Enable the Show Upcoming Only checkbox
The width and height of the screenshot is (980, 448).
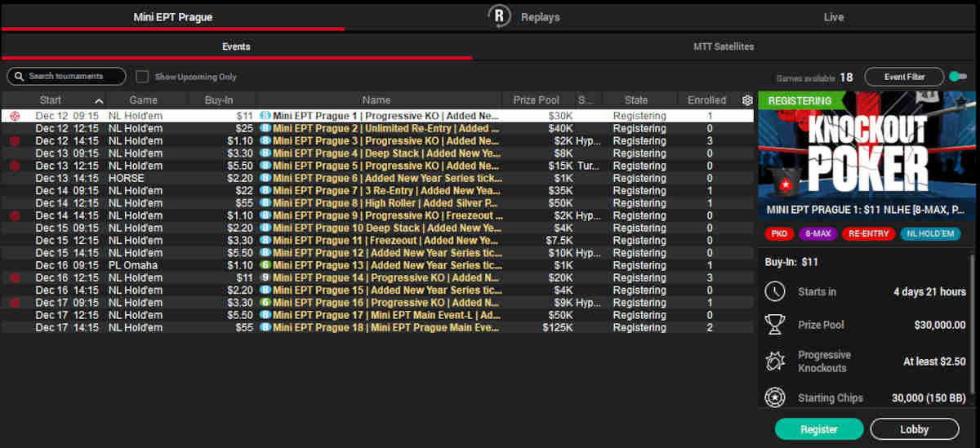click(142, 77)
